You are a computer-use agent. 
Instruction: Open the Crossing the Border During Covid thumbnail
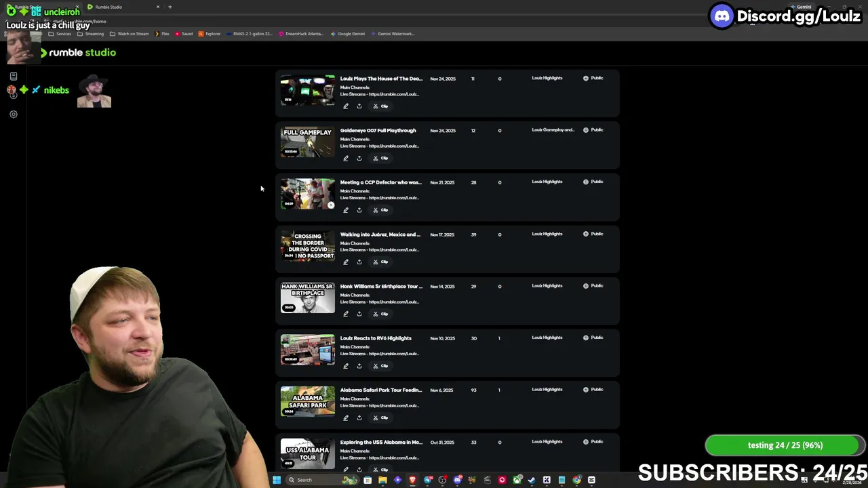[x=308, y=246]
